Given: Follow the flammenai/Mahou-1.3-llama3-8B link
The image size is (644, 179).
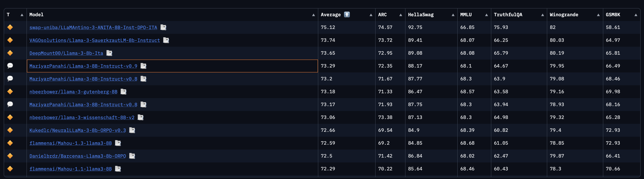Looking at the screenshot, I should coord(70,143).
